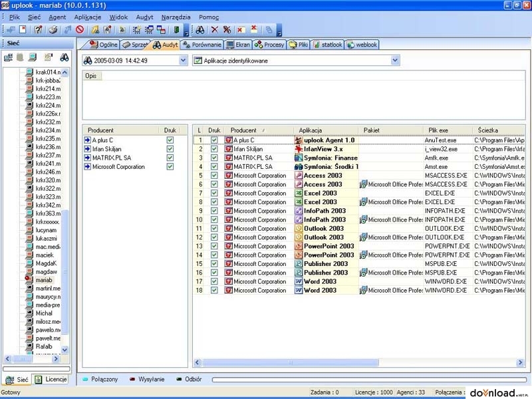This screenshot has height=399, width=532.
Task: Toggle Druk checkbox for A plus C producer
Action: coord(170,140)
